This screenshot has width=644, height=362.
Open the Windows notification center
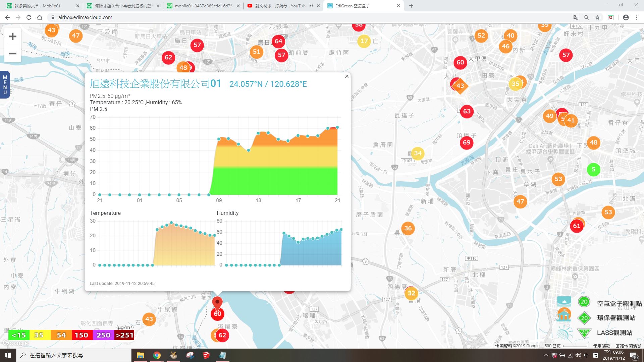click(634, 356)
